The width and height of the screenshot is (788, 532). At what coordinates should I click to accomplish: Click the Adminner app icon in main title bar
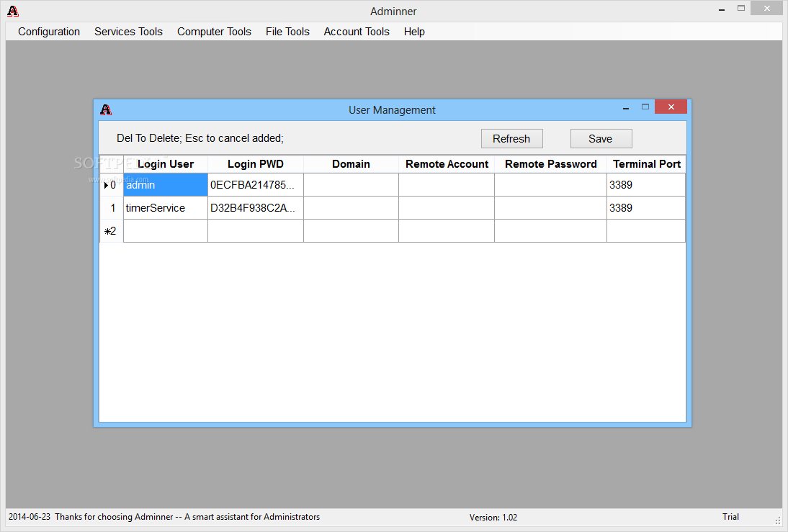(x=13, y=11)
